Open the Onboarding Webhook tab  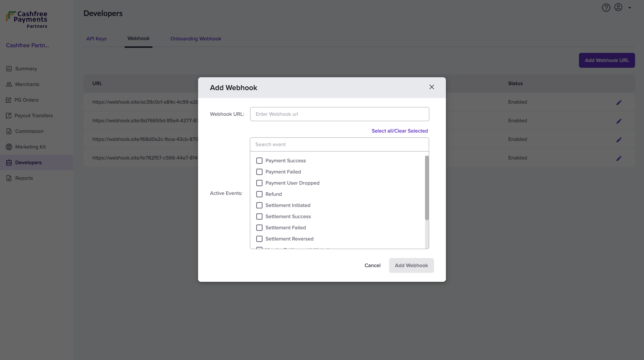pyautogui.click(x=196, y=39)
